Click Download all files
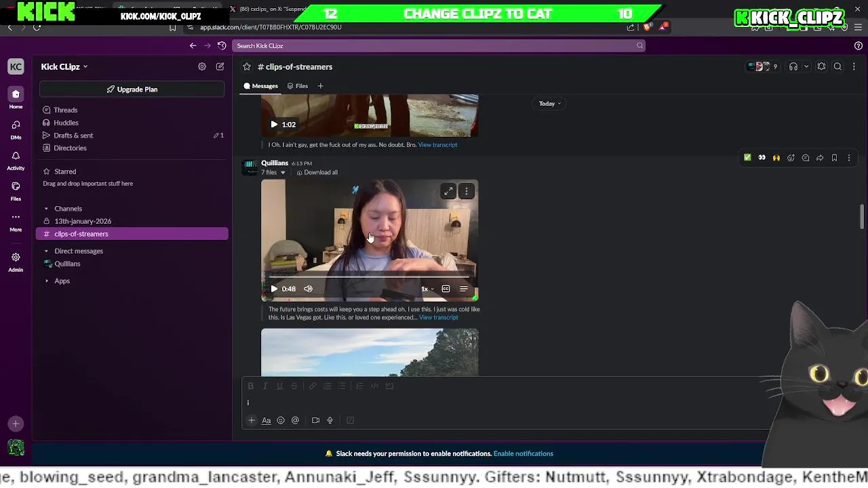The width and height of the screenshot is (868, 488). click(x=317, y=172)
